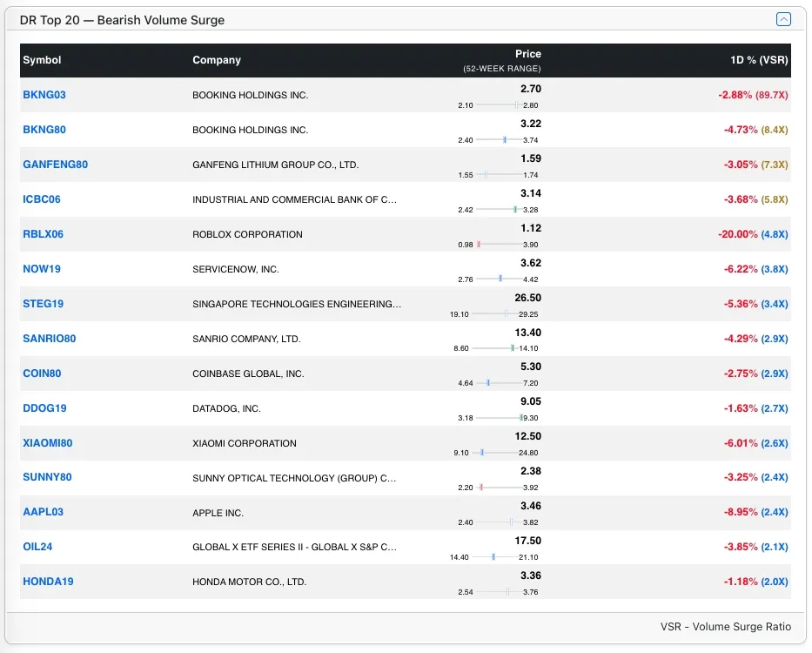Click XIAOMI80 52-week range bar

tap(496, 453)
